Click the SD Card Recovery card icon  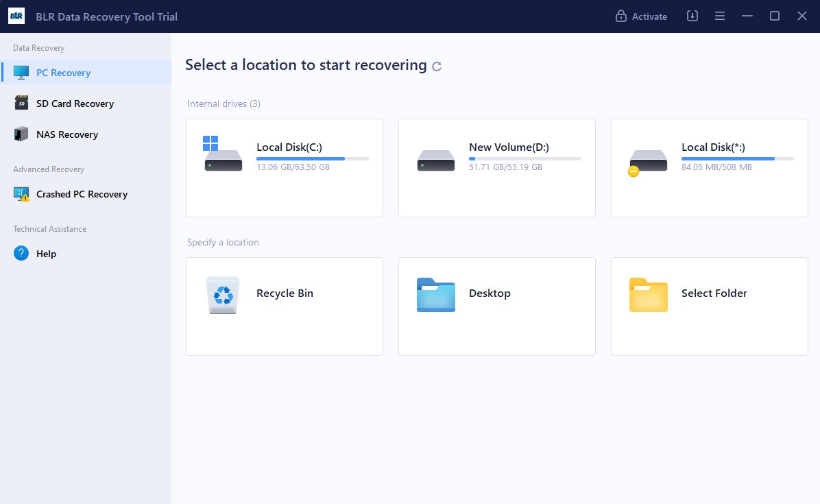click(21, 103)
